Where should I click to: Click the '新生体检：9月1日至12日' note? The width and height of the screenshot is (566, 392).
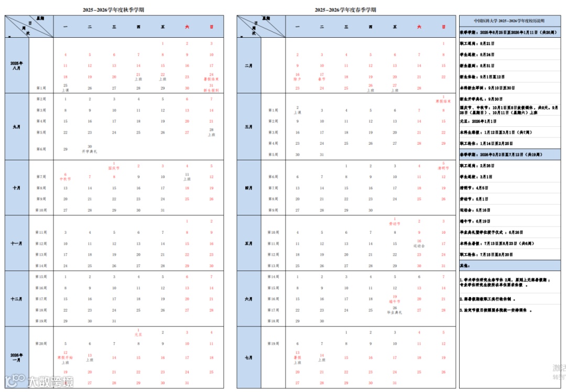coord(482,77)
